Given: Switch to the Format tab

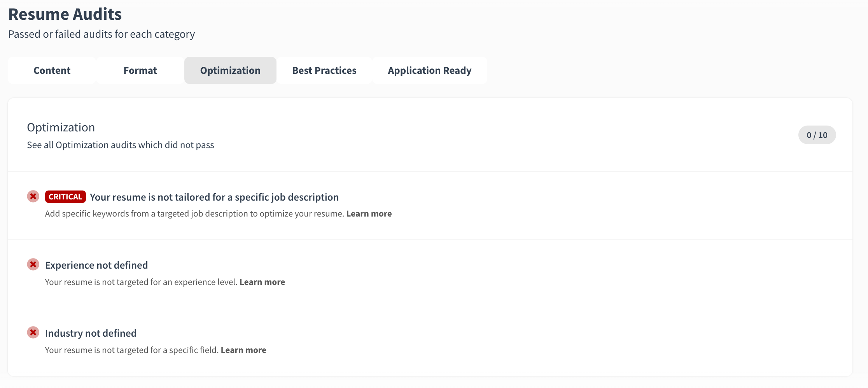Looking at the screenshot, I should pyautogui.click(x=140, y=70).
